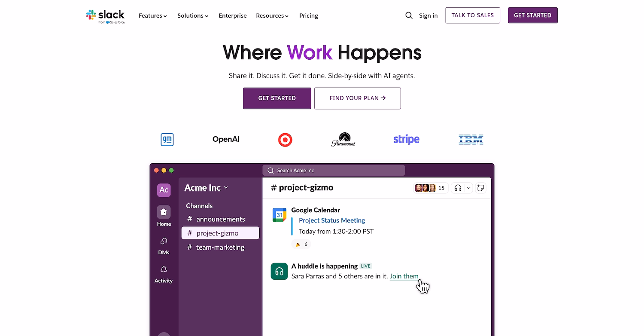Image resolution: width=644 pixels, height=336 pixels.
Task: Open the huddle options chevron
Action: pos(468,188)
